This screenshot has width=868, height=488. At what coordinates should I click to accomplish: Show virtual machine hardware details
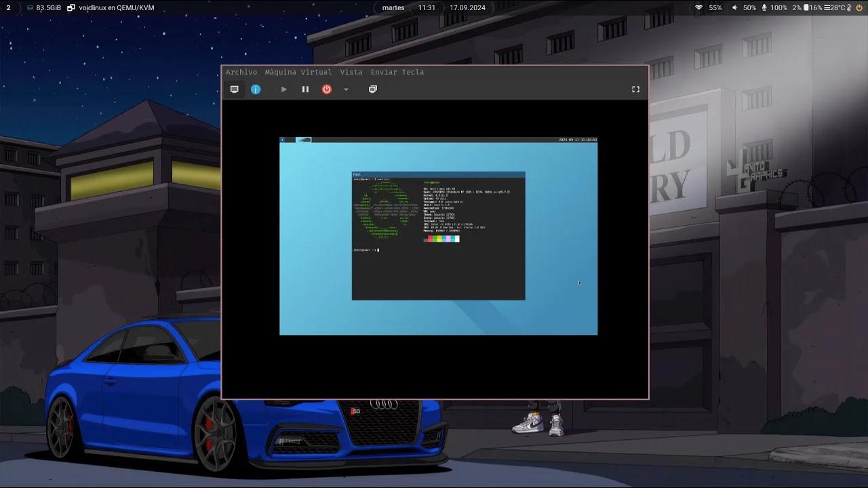coord(256,89)
